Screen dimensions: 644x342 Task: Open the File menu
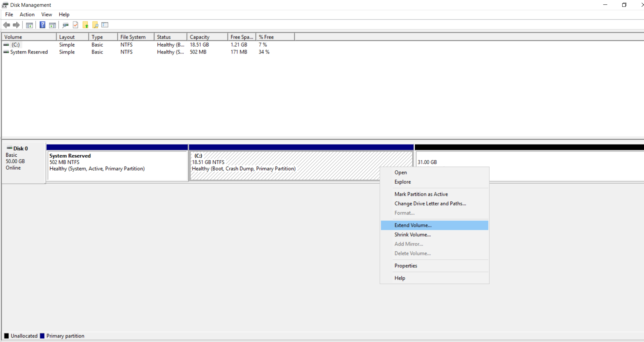(9, 14)
